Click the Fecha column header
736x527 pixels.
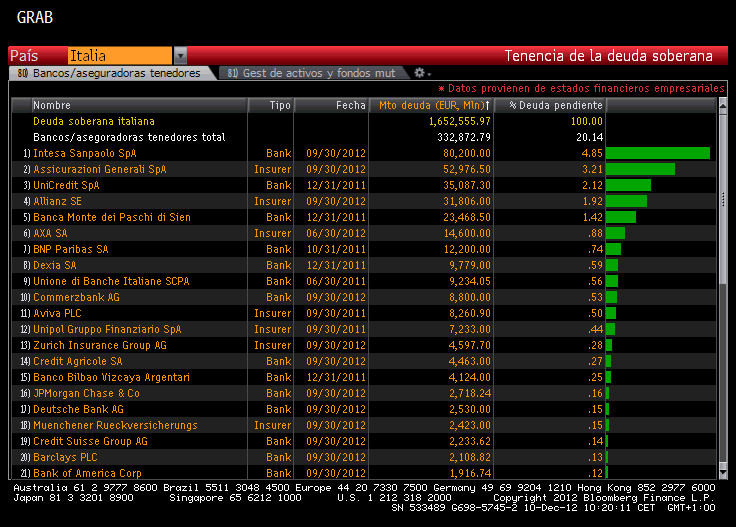click(350, 105)
